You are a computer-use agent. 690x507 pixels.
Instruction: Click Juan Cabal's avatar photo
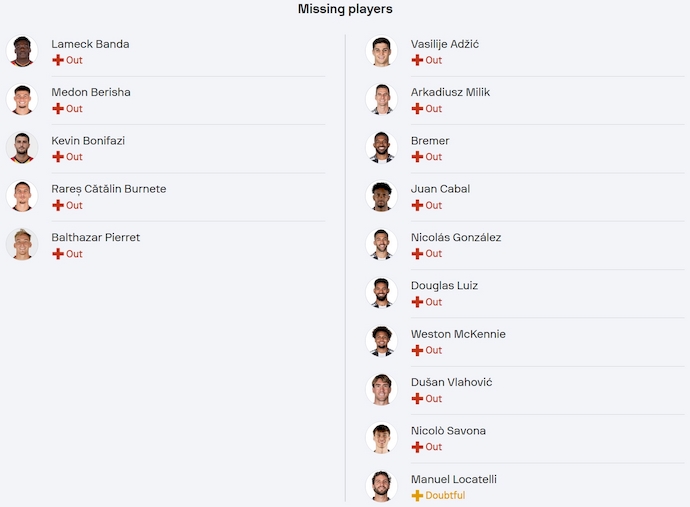click(381, 196)
